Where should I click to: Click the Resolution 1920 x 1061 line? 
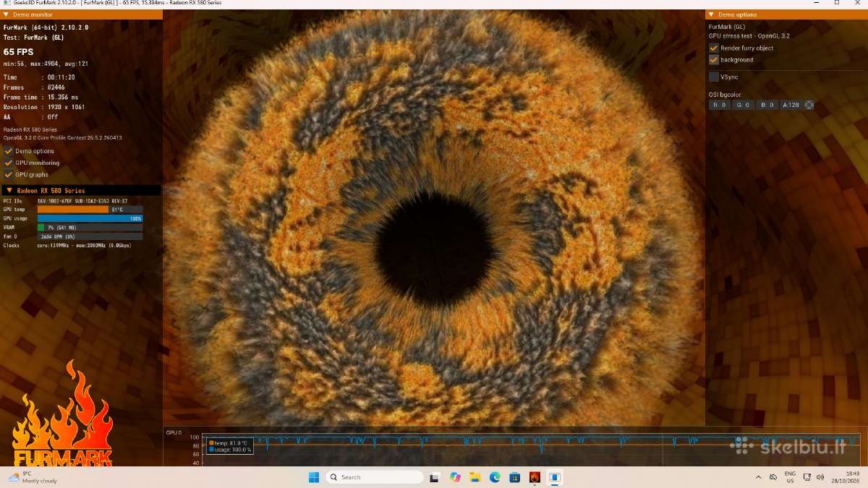pyautogui.click(x=44, y=107)
